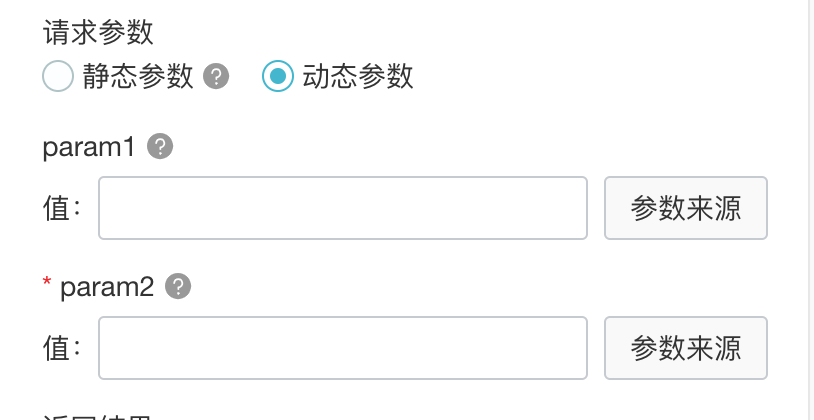The image size is (814, 420).
Task: Click the 参数来源 button for param1
Action: tap(685, 208)
